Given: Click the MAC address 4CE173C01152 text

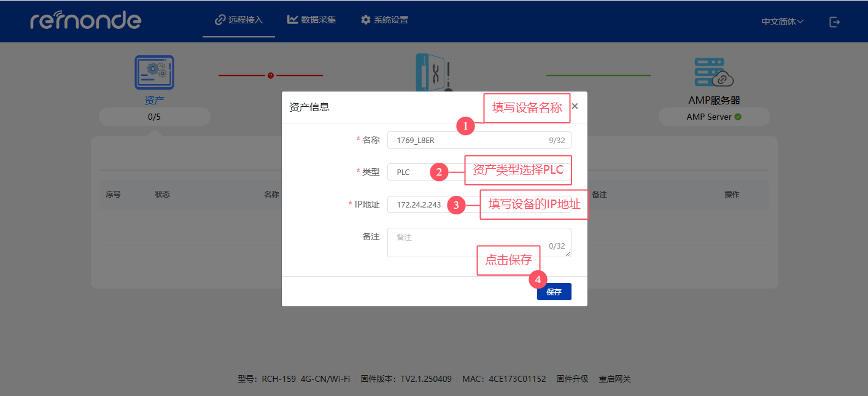Looking at the screenshot, I should point(503,379).
